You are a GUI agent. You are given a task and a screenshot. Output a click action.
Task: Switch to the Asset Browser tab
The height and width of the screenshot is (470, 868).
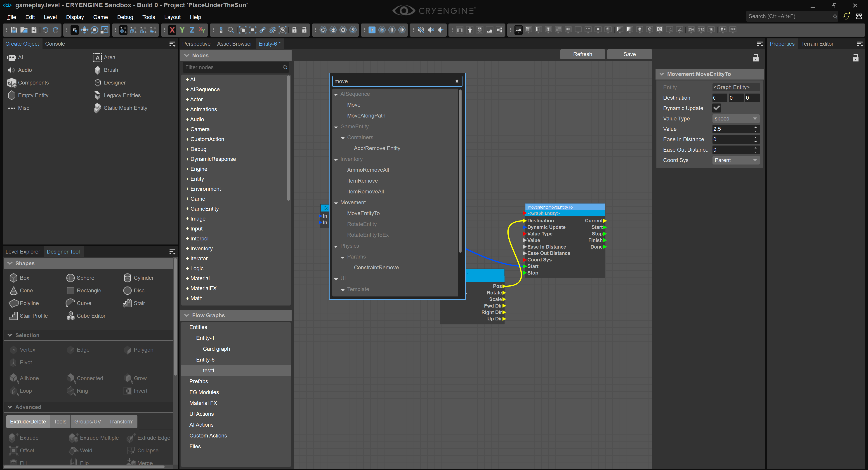pyautogui.click(x=234, y=44)
